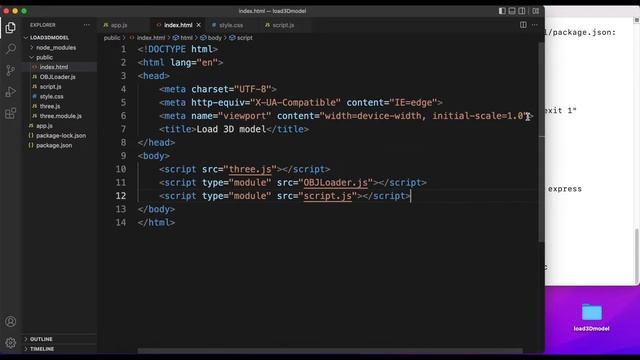Open the Explorer view icon
The width and height of the screenshot is (640, 360).
point(11,28)
